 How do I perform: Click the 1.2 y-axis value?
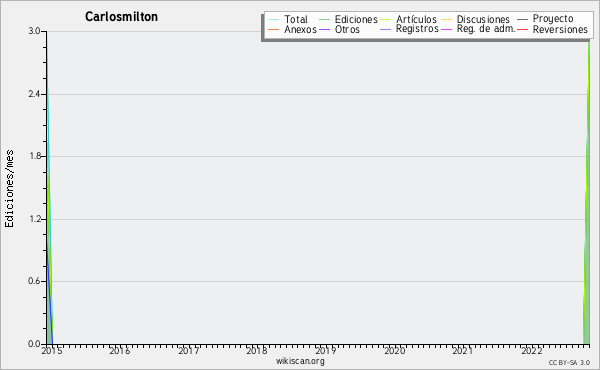[x=34, y=219]
